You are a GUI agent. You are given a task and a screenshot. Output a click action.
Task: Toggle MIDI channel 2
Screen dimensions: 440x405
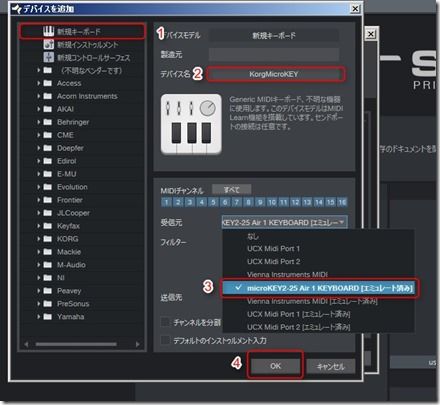point(178,202)
